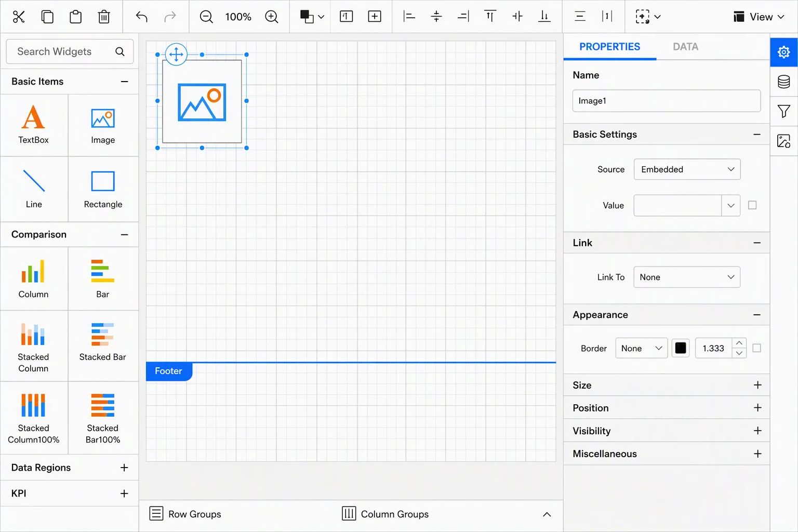Switch to the DATA tab

click(x=685, y=47)
